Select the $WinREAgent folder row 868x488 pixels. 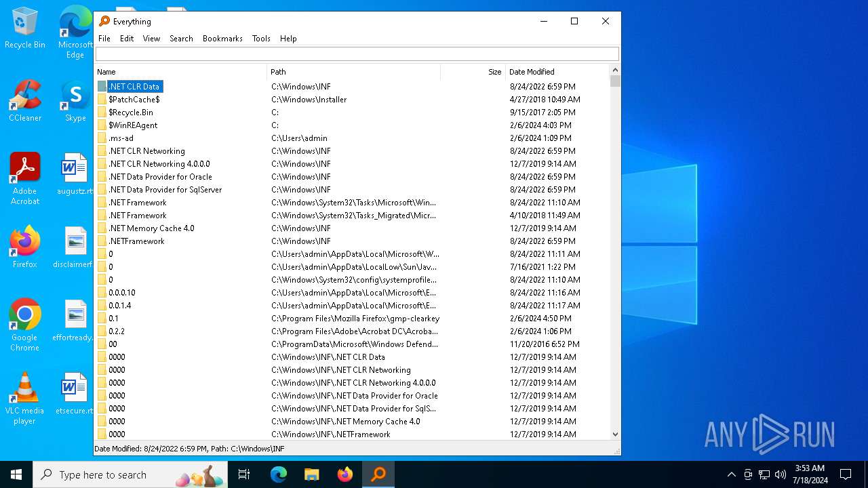[352, 125]
